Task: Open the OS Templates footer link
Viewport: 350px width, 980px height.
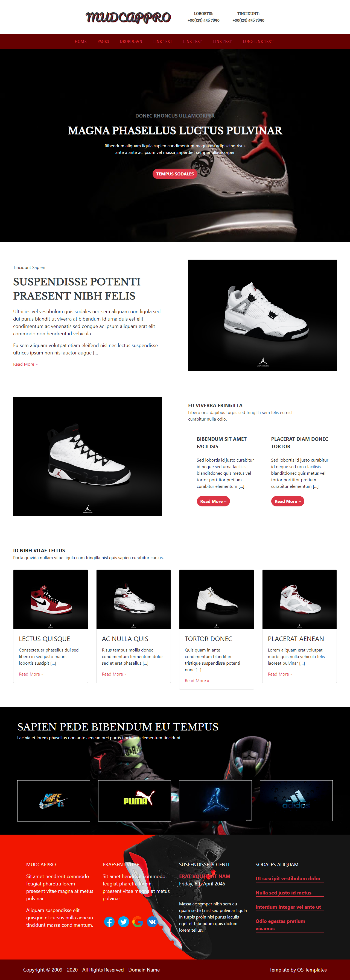Action: click(x=312, y=970)
